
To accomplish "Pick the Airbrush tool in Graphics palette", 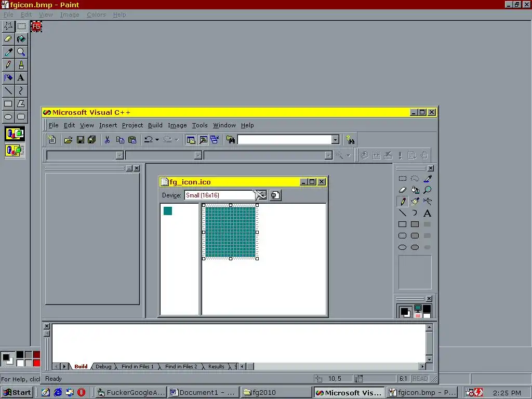I will pyautogui.click(x=428, y=202).
